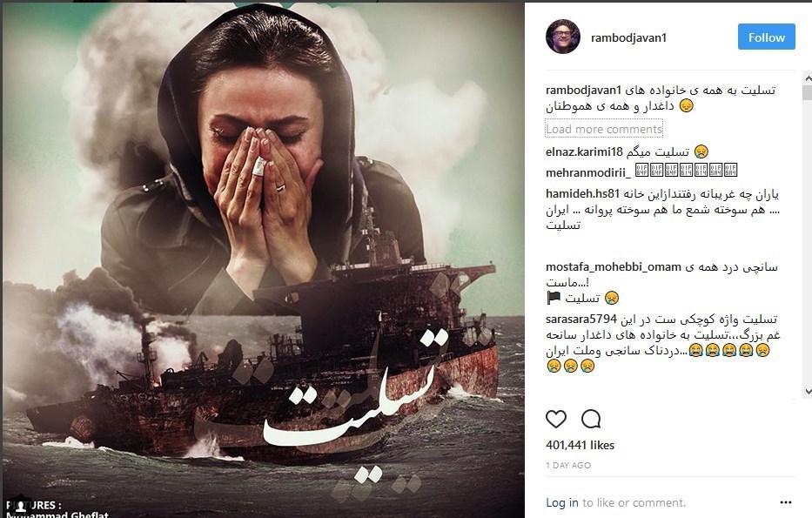
Task: Click the Log in link
Action: point(562,502)
